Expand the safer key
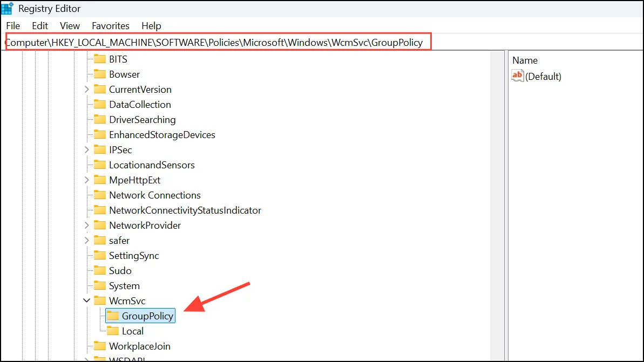 [x=87, y=240]
